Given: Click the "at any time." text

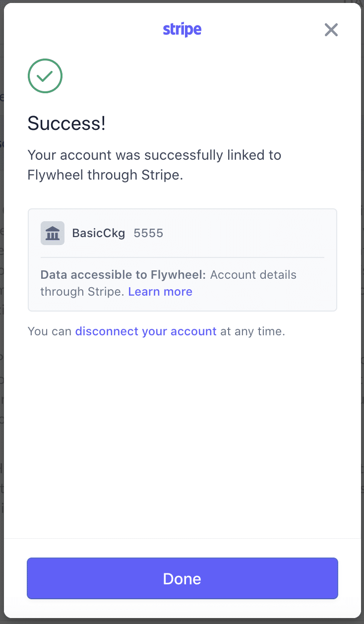Looking at the screenshot, I should pyautogui.click(x=253, y=331).
